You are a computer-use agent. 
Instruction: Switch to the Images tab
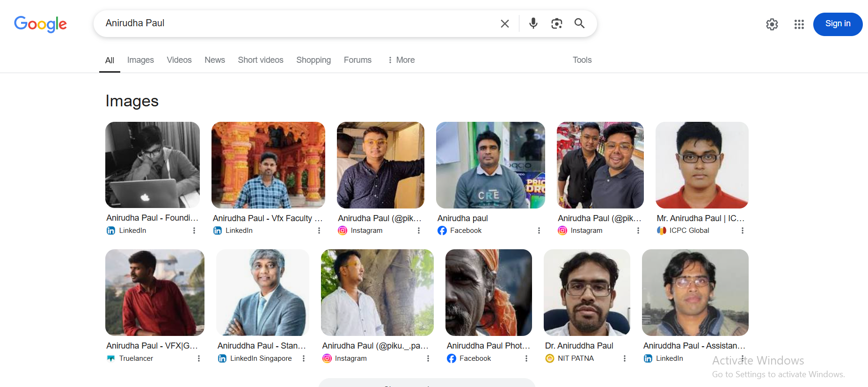[x=140, y=60]
